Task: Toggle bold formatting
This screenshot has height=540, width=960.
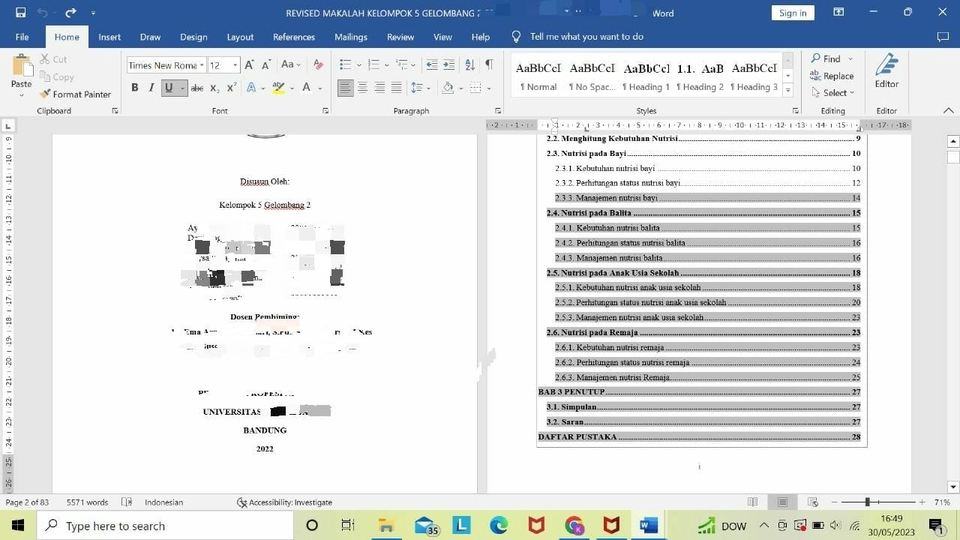Action: [135, 88]
